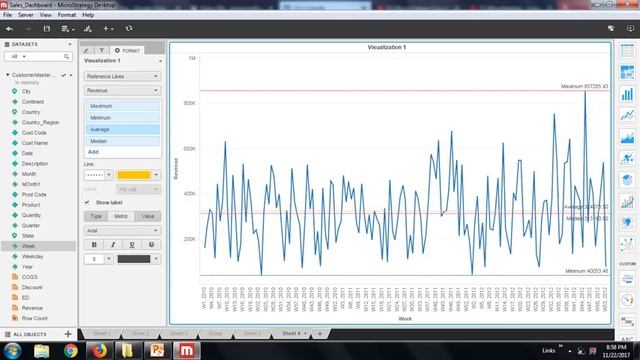Select the Median reference line entry
640x360 pixels.
point(123,141)
